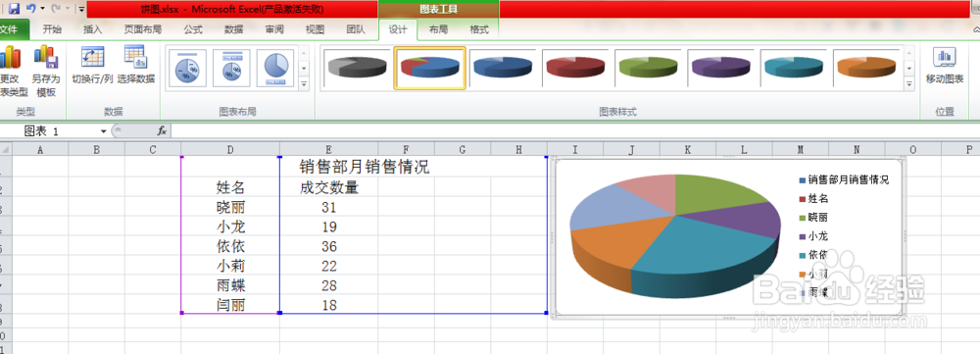Screen dimensions: 980x354
Task: Select the cell with name 闫丽
Action: (x=230, y=305)
